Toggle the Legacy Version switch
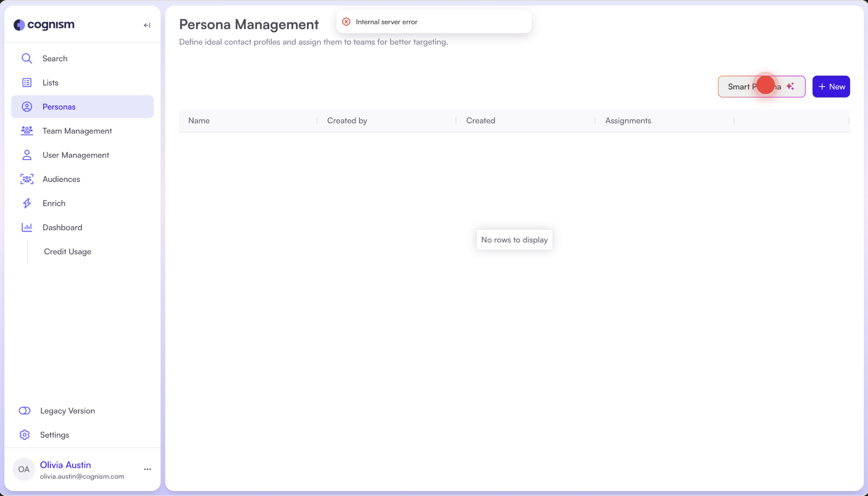The width and height of the screenshot is (868, 496). [x=25, y=411]
